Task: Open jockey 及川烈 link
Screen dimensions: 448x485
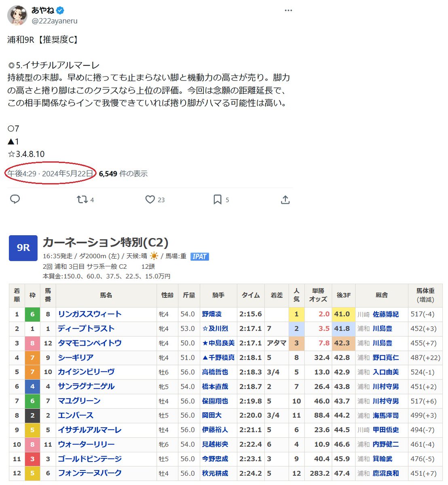Action: [x=218, y=329]
